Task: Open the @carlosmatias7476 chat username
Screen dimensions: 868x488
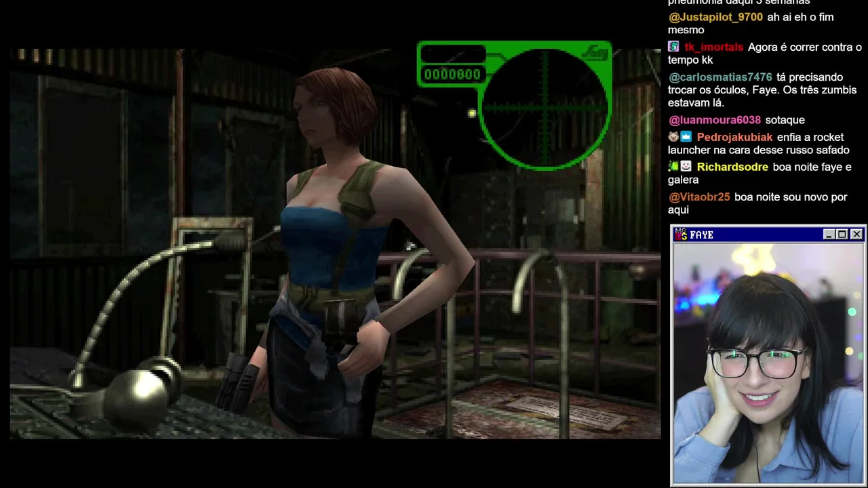Action: pyautogui.click(x=720, y=77)
